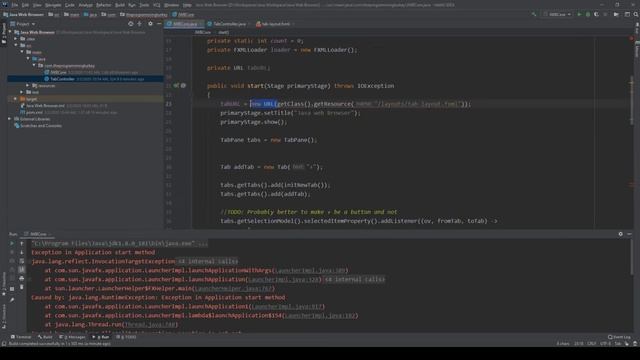
Task: Hide the Project panel with minus icon
Action: coord(159,24)
